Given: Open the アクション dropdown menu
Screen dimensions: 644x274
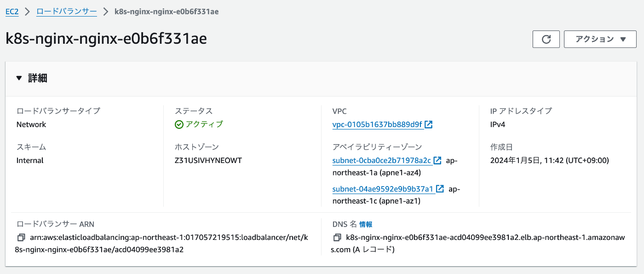Looking at the screenshot, I should [601, 39].
